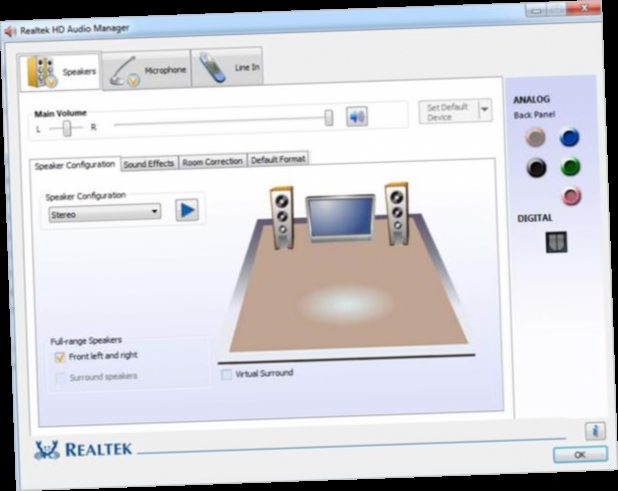Open the Room Correction tab
This screenshot has height=491, width=618.
(212, 162)
